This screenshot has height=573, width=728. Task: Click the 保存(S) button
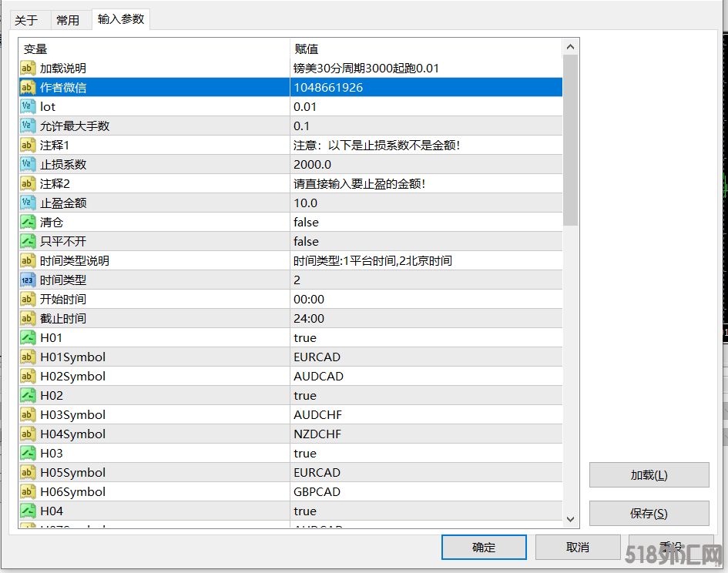click(649, 514)
